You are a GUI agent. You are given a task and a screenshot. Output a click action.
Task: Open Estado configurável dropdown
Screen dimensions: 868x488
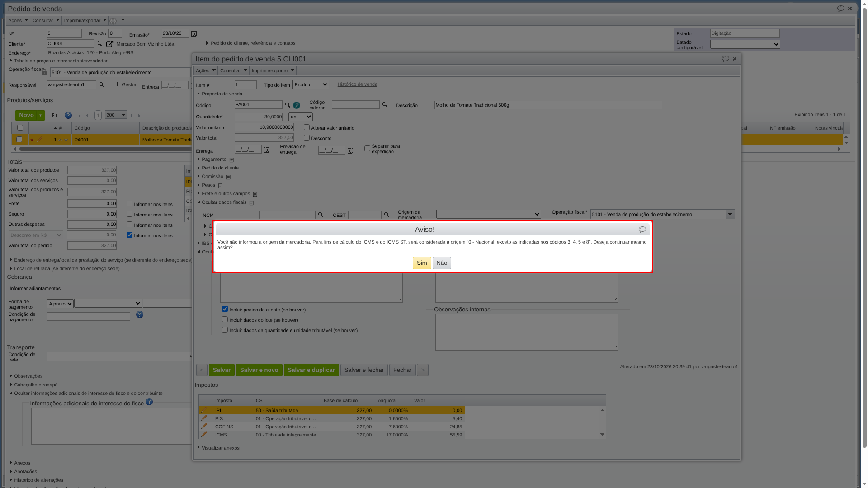pos(745,44)
